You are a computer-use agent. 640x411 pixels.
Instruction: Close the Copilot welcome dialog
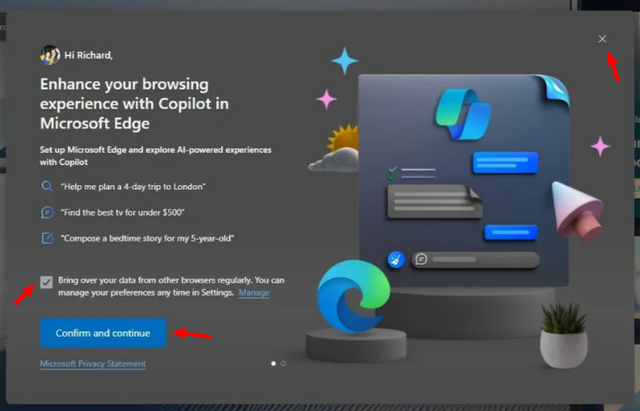pyautogui.click(x=602, y=39)
